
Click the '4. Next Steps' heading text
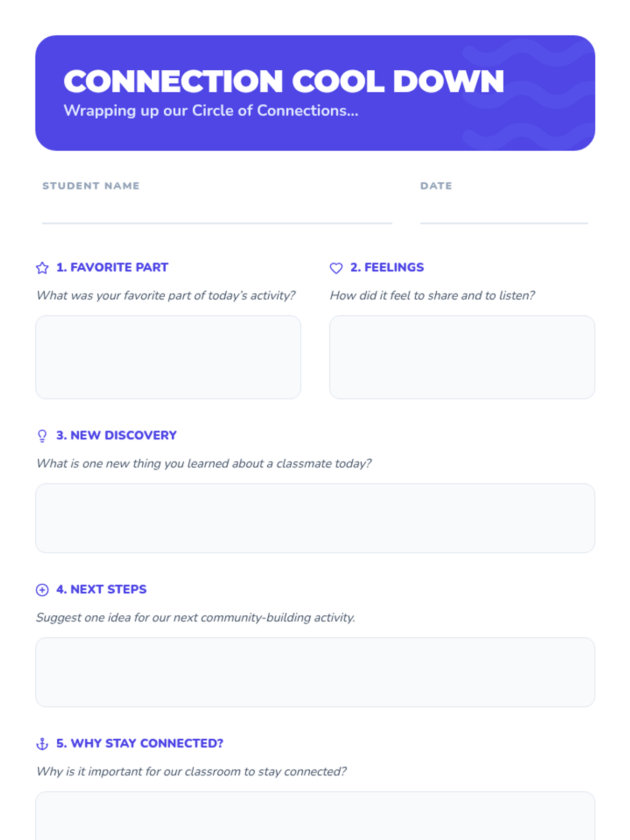click(101, 589)
